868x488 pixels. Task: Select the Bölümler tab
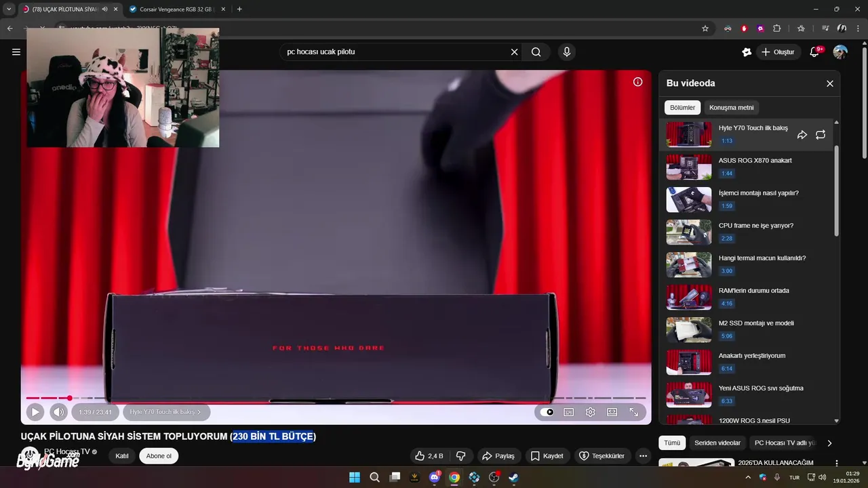682,108
